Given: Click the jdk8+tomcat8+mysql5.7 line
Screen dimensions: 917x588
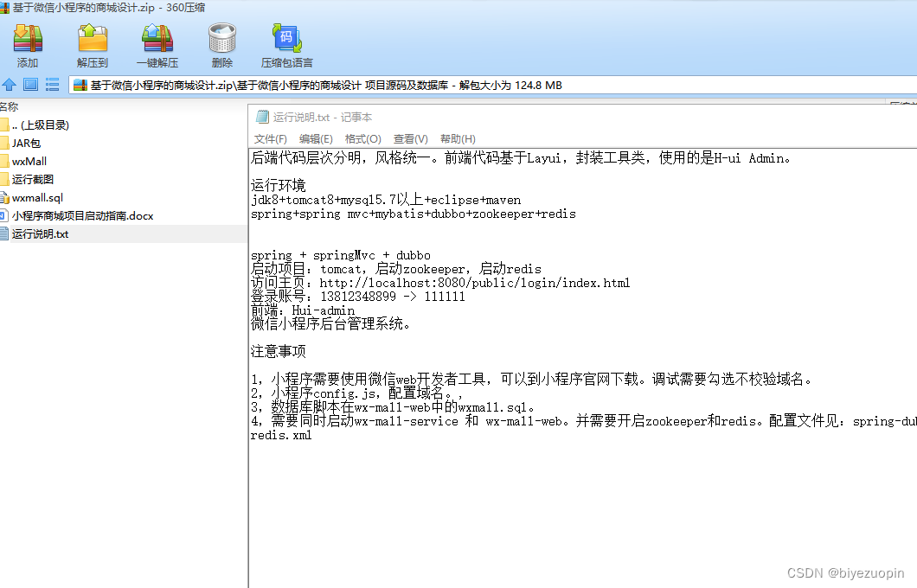Looking at the screenshot, I should 386,200.
